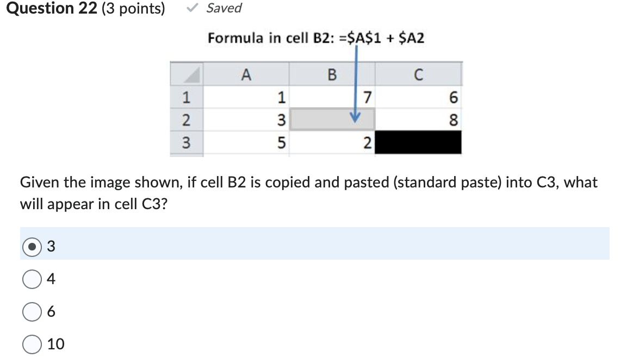This screenshot has width=633, height=364.
Task: Click cell B1 containing value 7
Action: [332, 97]
